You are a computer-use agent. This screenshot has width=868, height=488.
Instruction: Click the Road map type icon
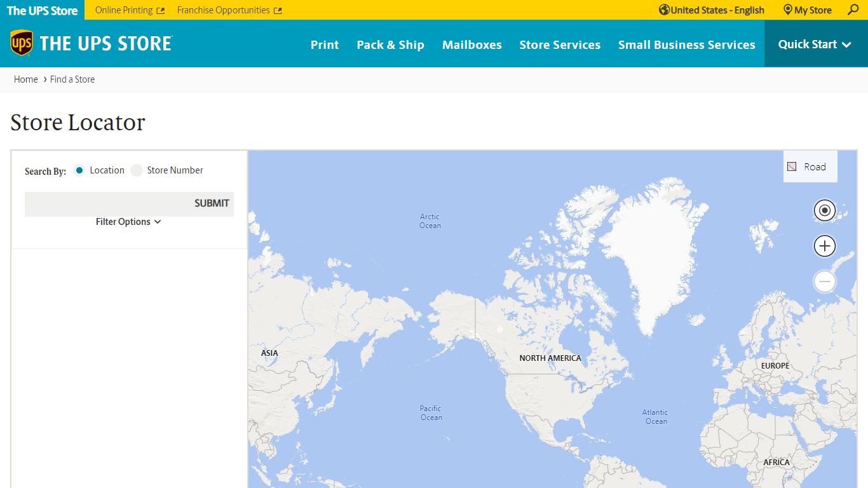[792, 166]
